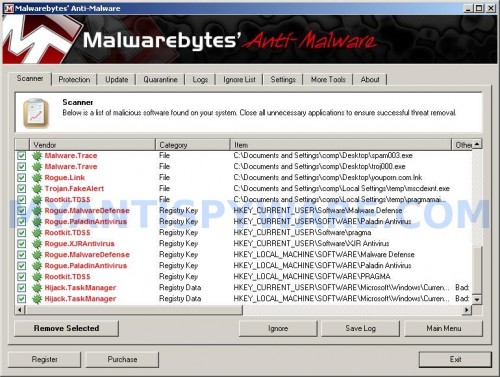500x377 pixels.
Task: Uncheck the Malware.Trace checkbox
Action: [x=22, y=156]
